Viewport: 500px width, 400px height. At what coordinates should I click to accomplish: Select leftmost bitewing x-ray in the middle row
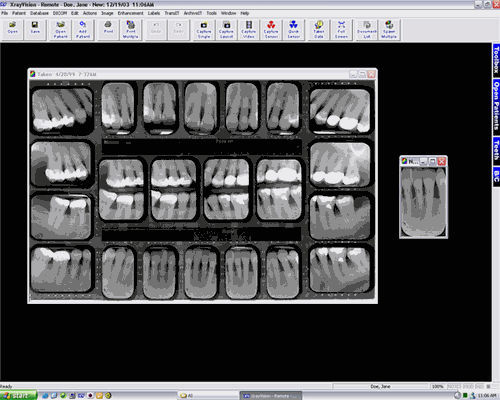(x=121, y=189)
